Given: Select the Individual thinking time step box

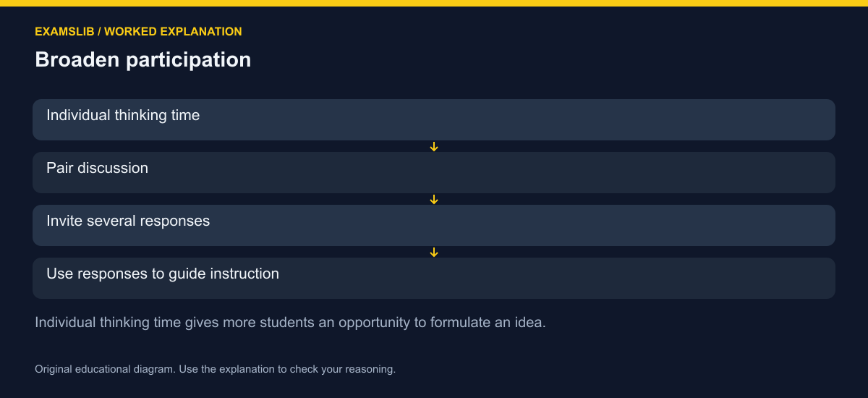Looking at the screenshot, I should point(434,119).
